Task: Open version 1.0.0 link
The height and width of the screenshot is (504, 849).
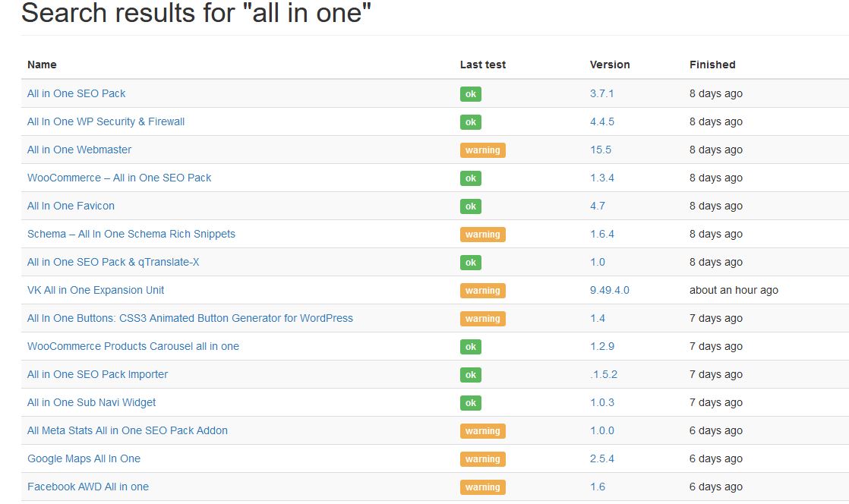Action: point(602,431)
